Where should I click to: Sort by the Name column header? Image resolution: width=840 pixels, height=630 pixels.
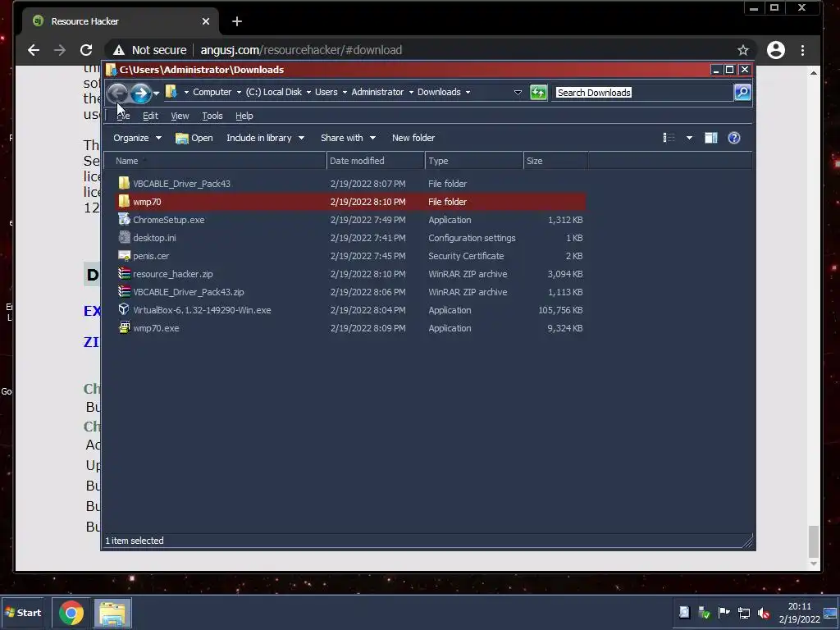(215, 161)
